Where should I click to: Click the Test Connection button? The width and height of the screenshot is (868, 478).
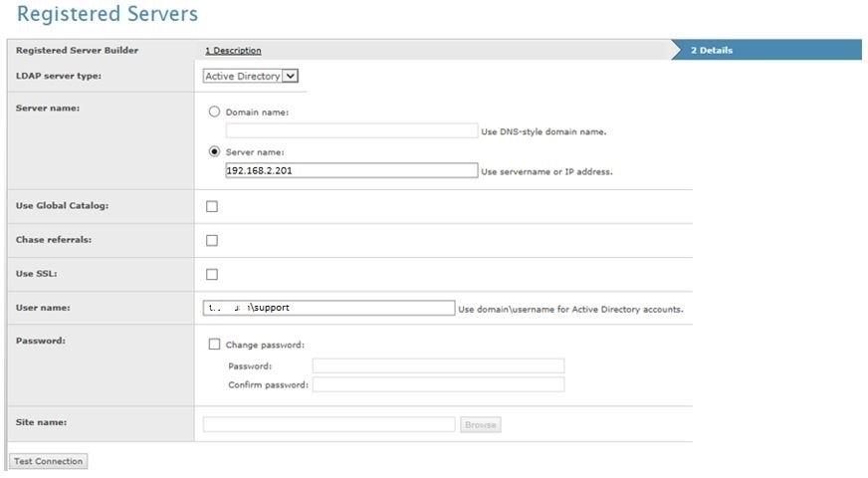pos(48,461)
